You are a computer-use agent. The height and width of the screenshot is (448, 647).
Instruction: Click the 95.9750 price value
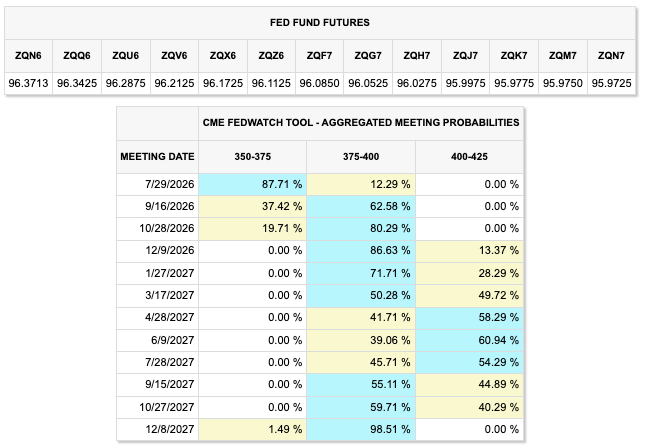(563, 83)
